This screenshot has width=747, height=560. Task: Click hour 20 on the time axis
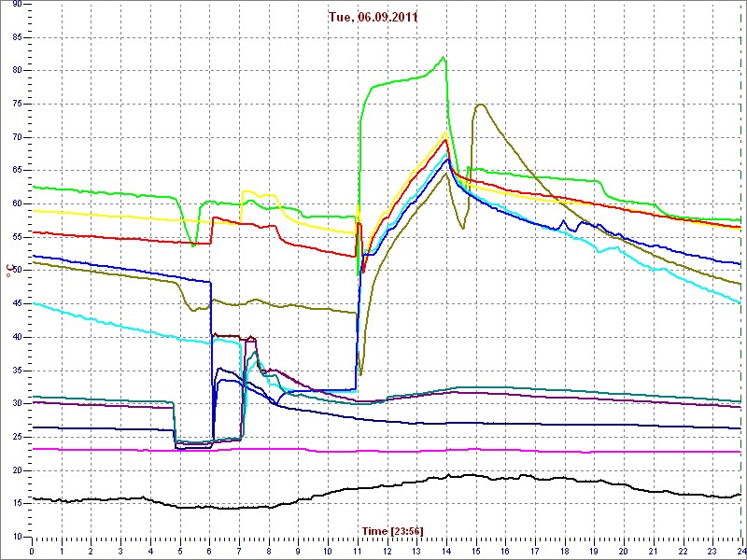623,552
